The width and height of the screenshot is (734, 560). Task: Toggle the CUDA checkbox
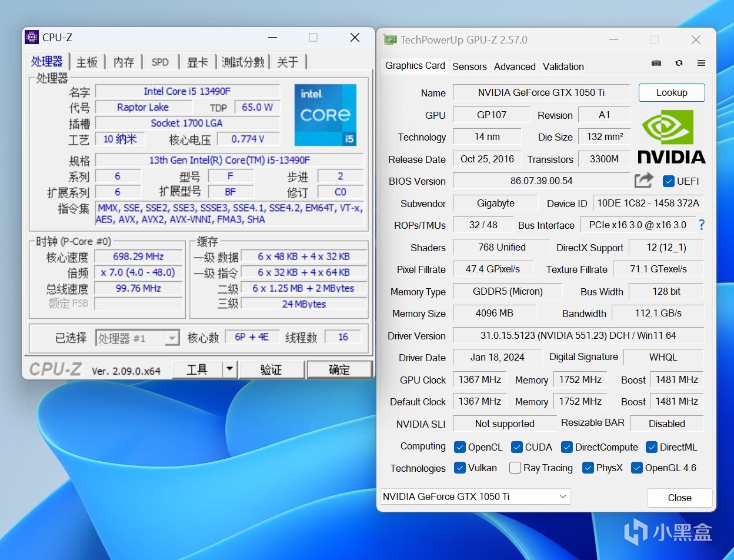[517, 447]
